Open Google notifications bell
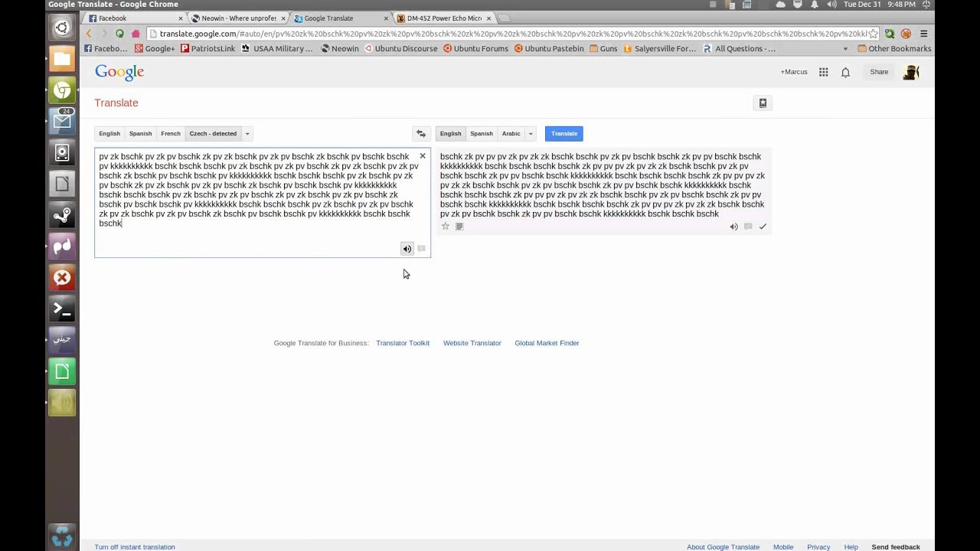 click(x=845, y=72)
